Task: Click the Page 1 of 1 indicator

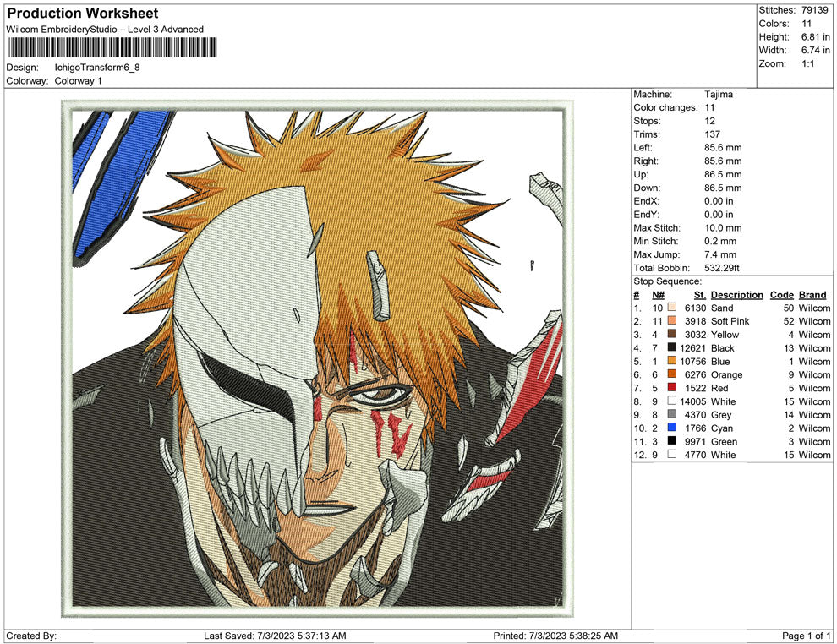Action: pyautogui.click(x=807, y=636)
